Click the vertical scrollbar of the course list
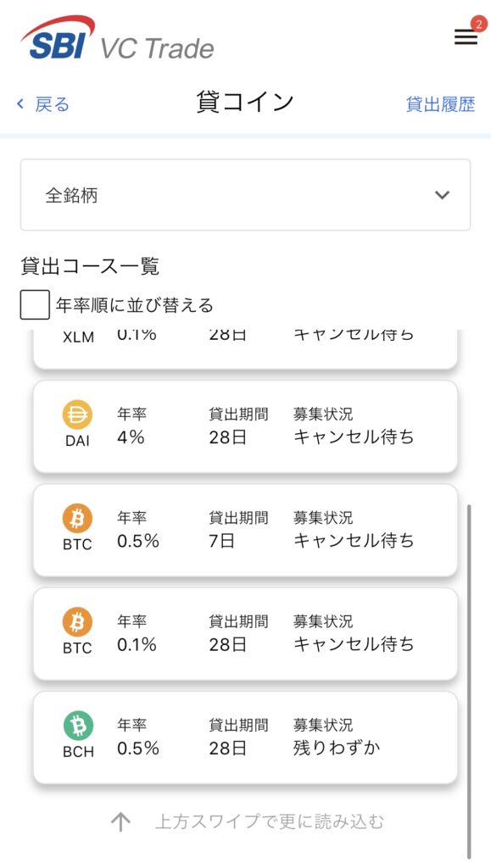The image size is (491, 868). [x=469, y=681]
